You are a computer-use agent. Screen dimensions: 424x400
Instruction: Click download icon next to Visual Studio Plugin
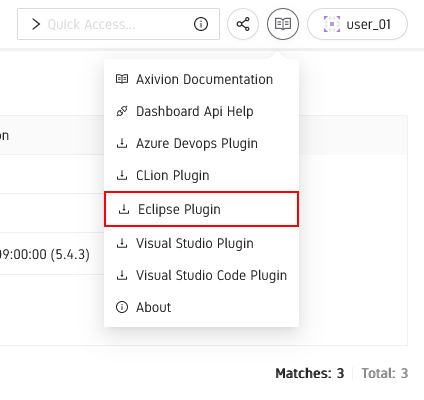click(122, 243)
